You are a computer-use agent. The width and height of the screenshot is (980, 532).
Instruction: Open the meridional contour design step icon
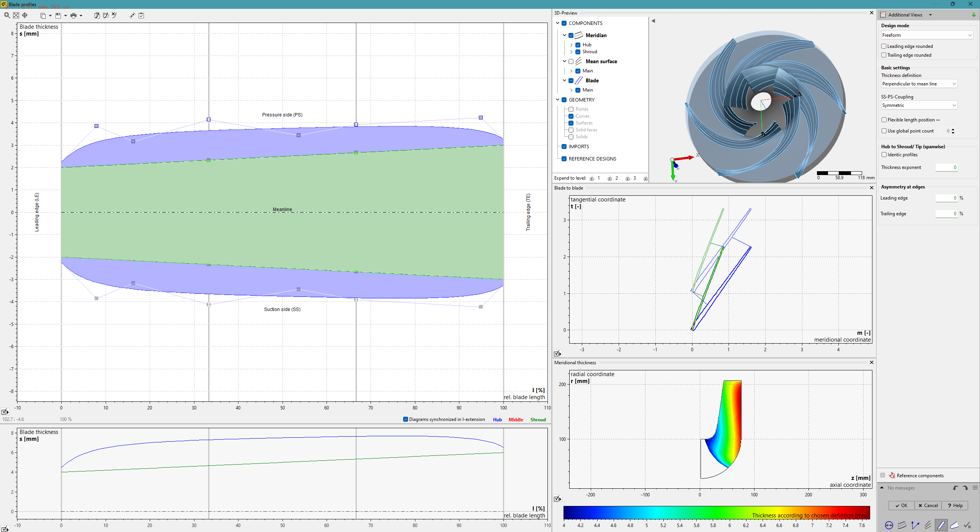(902, 525)
